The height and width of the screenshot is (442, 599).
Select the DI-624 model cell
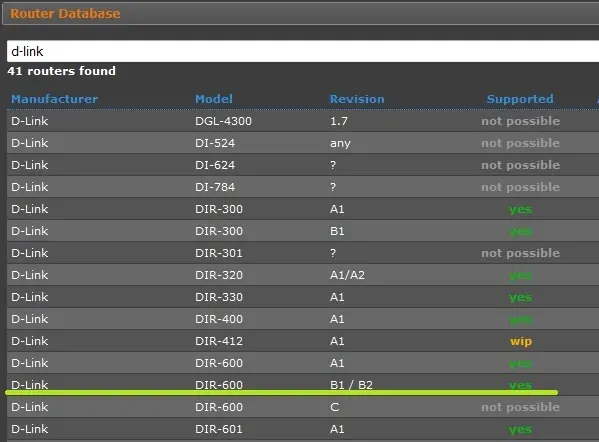[215, 165]
